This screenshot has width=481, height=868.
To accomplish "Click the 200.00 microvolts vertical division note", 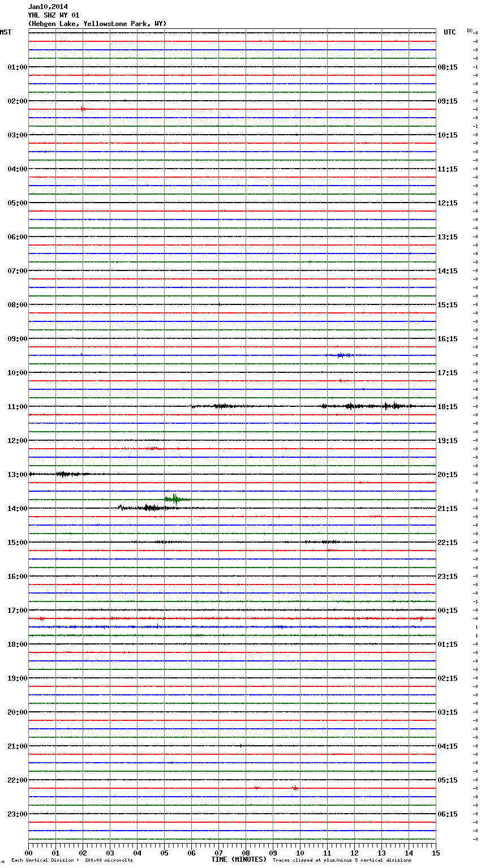I will pos(72,860).
